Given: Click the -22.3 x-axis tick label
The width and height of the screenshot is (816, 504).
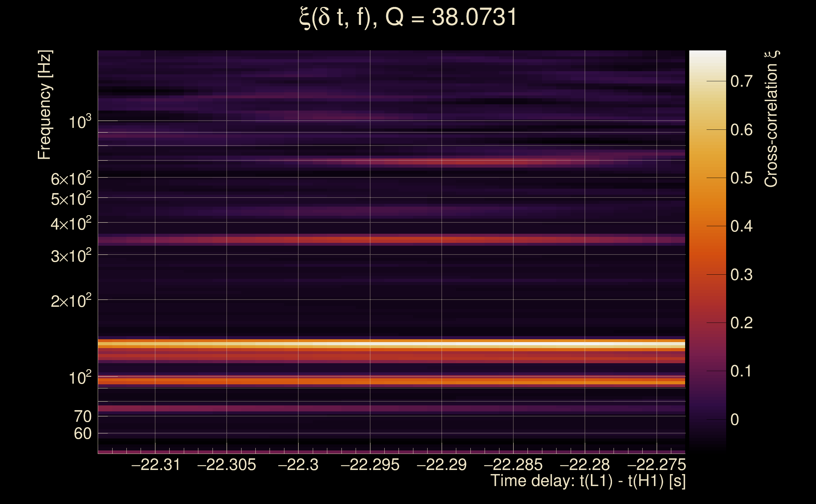Looking at the screenshot, I should pos(298,465).
